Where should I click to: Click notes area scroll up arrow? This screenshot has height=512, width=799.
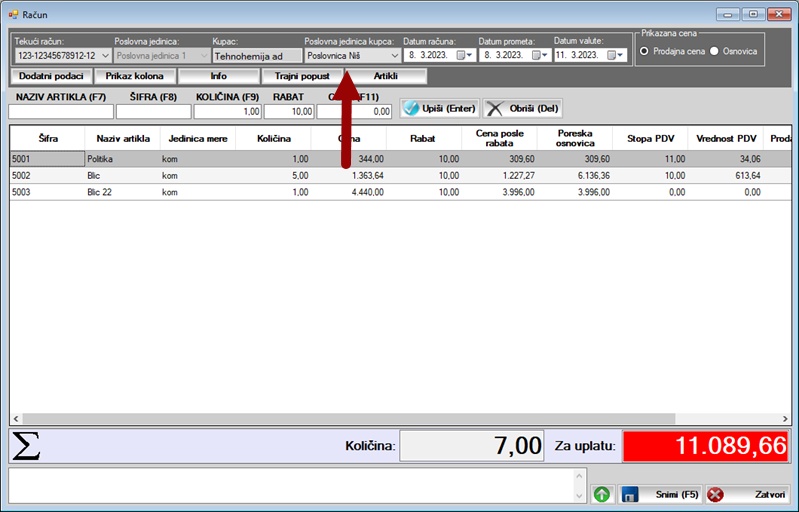point(579,476)
